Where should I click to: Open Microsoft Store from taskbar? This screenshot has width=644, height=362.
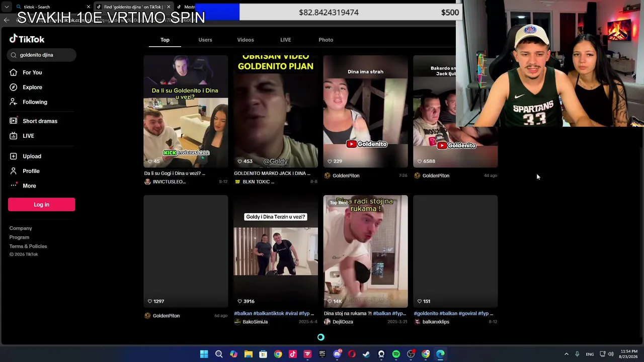(x=263, y=354)
